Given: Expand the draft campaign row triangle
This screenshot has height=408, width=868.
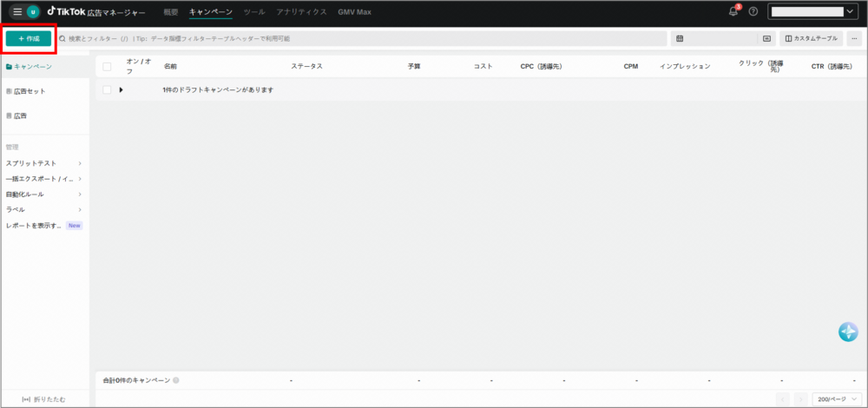Looking at the screenshot, I should pyautogui.click(x=122, y=89).
